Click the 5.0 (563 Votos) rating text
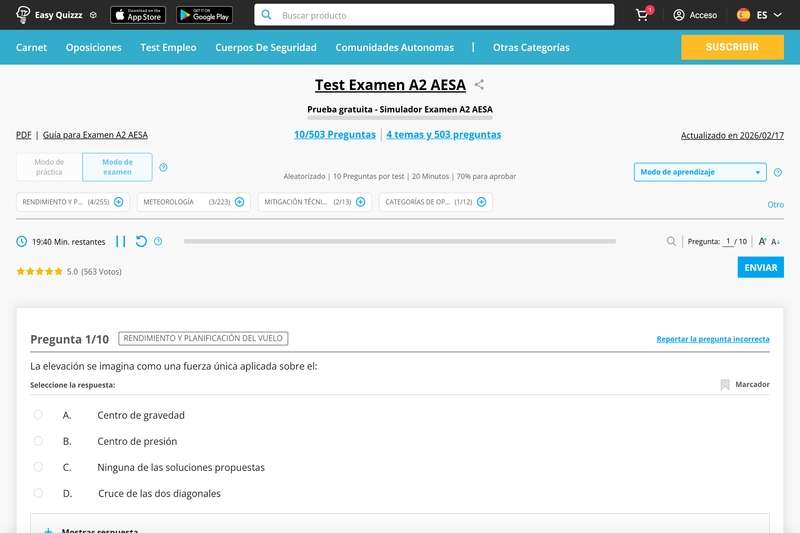This screenshot has width=800, height=533. pos(94,271)
